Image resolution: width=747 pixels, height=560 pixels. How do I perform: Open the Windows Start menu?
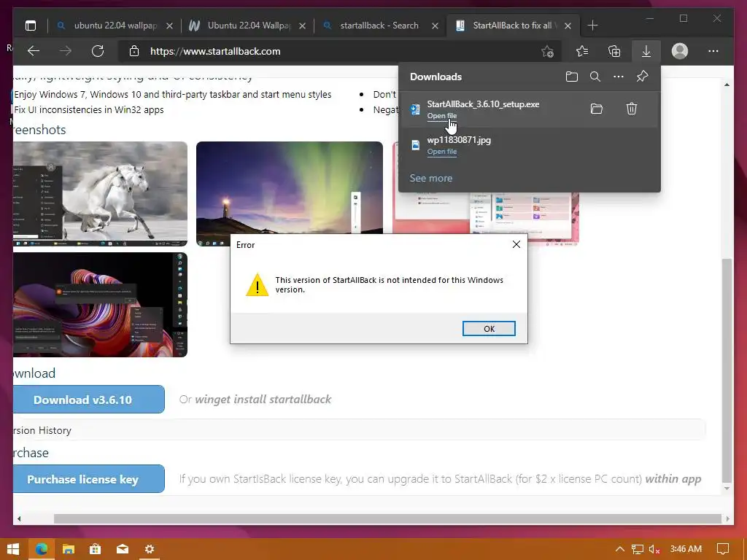click(13, 549)
